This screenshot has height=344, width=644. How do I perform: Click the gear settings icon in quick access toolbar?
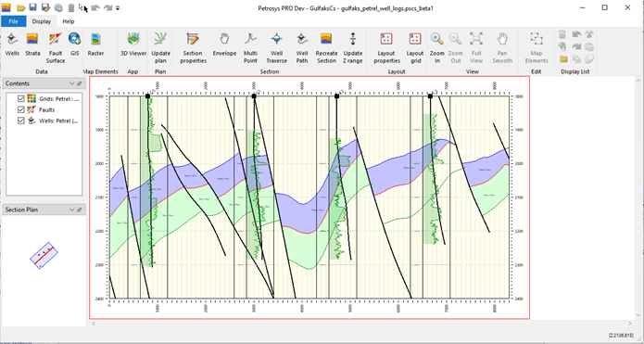click(58, 7)
